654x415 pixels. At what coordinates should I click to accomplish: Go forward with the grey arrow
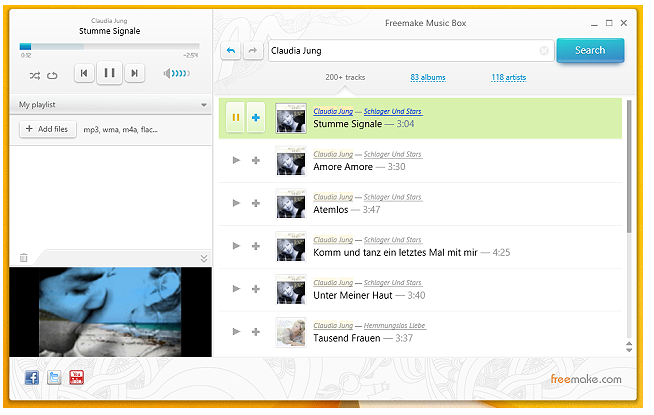pos(253,51)
